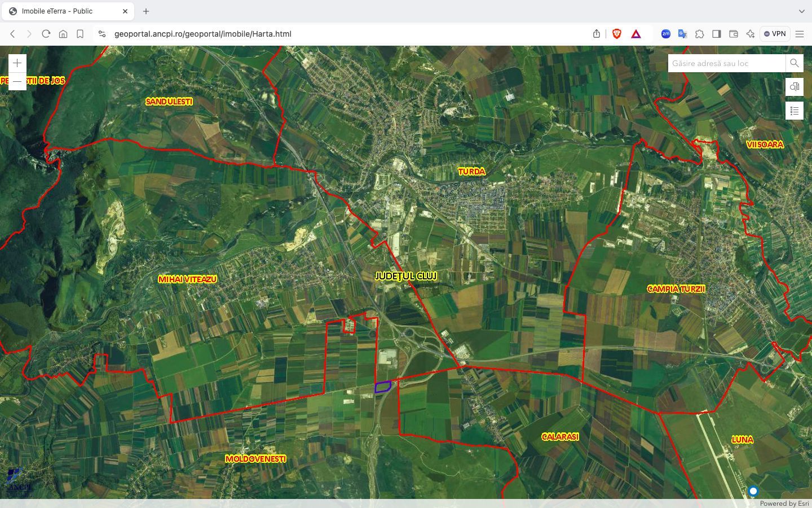Open the Brave Wallet icon
The width and height of the screenshot is (812, 508).
coord(734,34)
